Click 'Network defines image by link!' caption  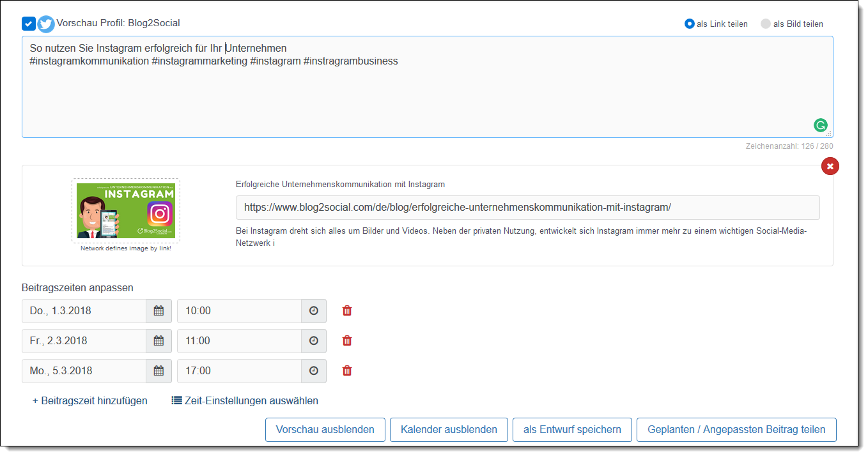[126, 248]
